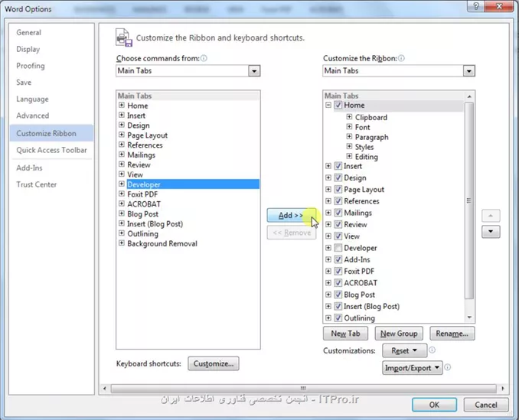
Task: Uncheck the Insert tab checkbox
Action: point(338,166)
